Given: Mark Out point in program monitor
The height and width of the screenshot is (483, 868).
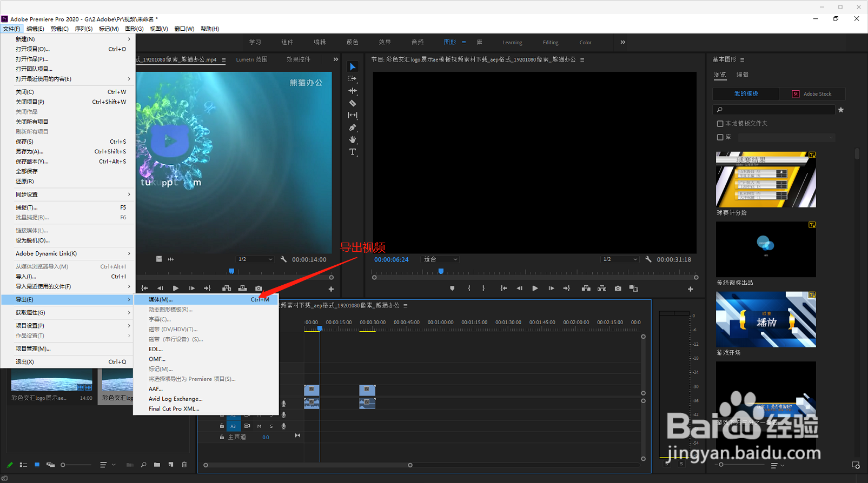Looking at the screenshot, I should pyautogui.click(x=483, y=289).
